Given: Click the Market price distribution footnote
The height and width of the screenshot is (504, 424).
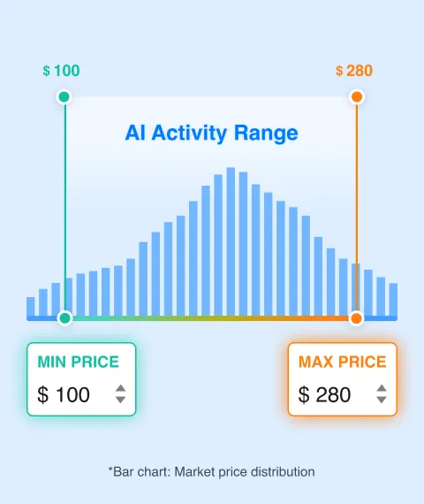Looking at the screenshot, I should click(212, 472).
